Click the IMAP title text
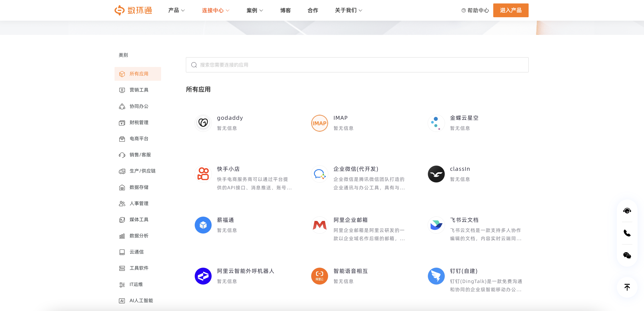 click(x=341, y=118)
